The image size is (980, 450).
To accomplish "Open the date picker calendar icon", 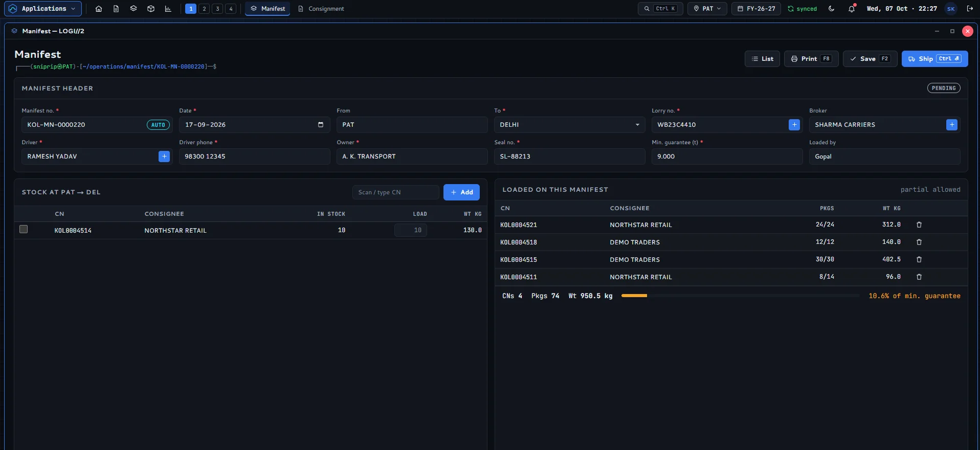I will (x=321, y=125).
